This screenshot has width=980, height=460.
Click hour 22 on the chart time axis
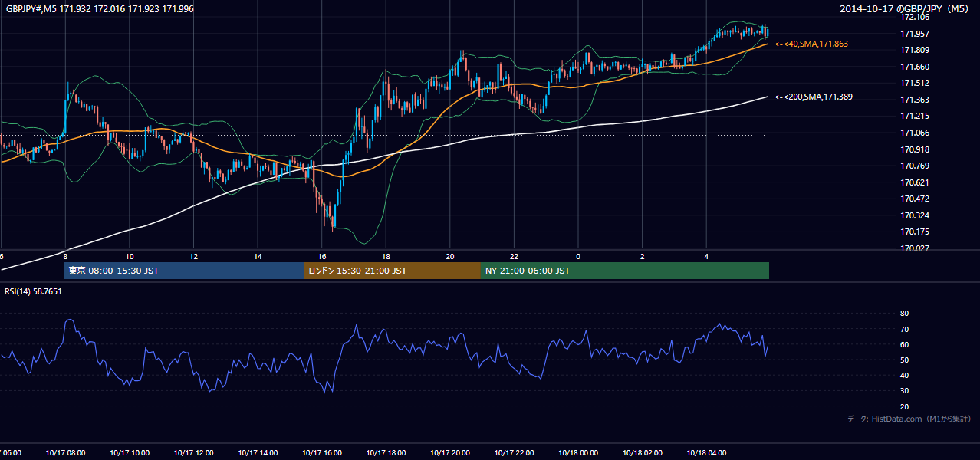514,256
